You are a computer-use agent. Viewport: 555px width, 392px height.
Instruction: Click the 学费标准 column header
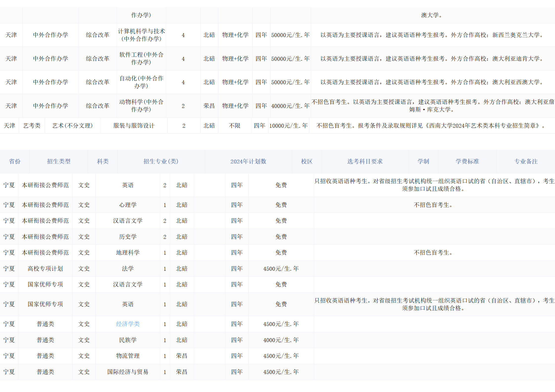coord(467,161)
